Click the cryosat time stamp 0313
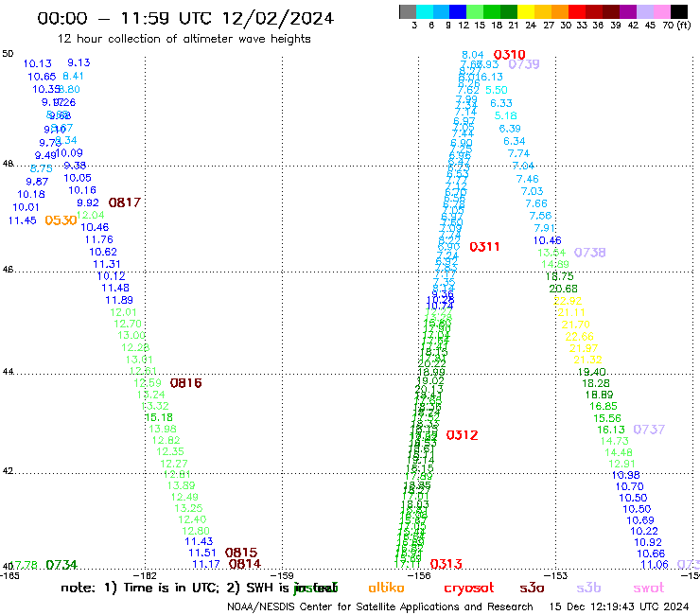Screen dimensions: 700x615 pos(446,564)
